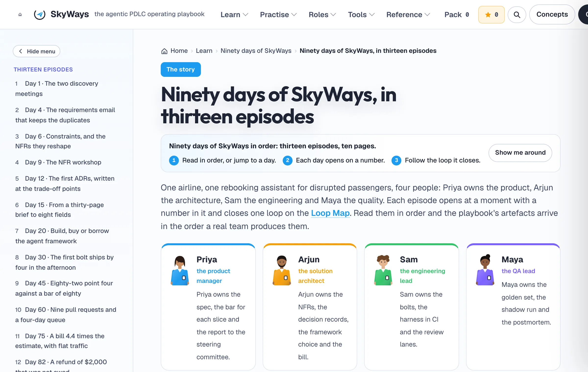The image size is (588, 372).
Task: Follow the Loop Map link
Action: [330, 213]
